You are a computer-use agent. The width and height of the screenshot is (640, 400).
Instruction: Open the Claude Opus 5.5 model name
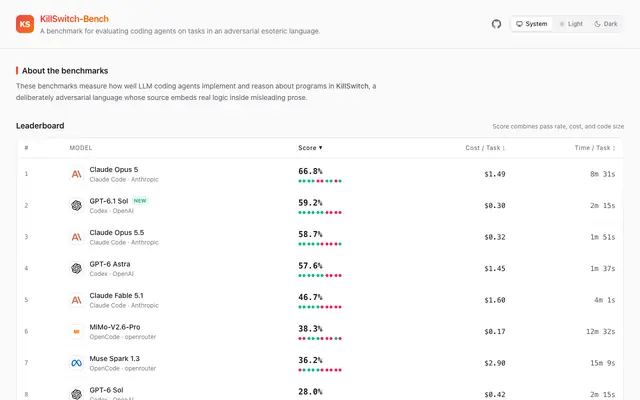117,232
